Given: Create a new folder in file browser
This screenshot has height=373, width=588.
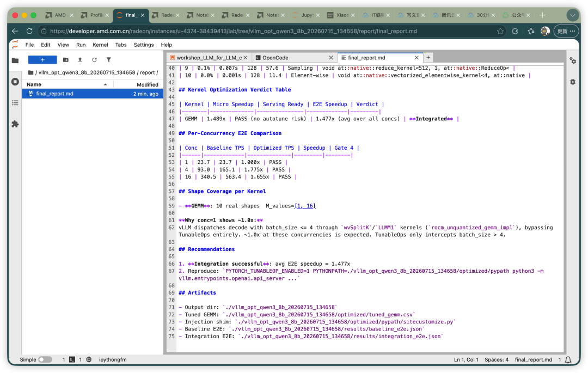Looking at the screenshot, I should (66, 59).
